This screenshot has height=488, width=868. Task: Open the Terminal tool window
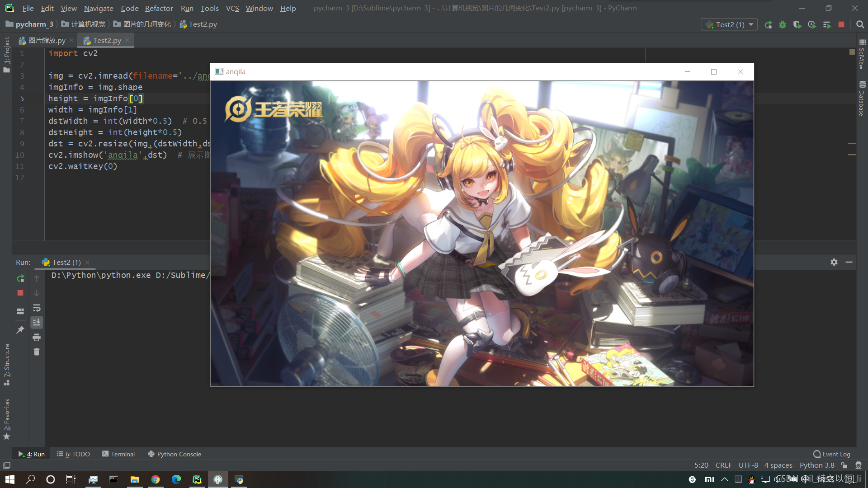118,454
